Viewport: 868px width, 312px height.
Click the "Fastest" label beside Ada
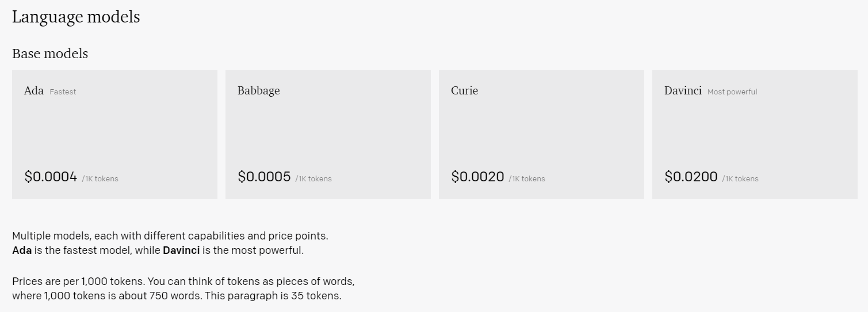point(63,92)
